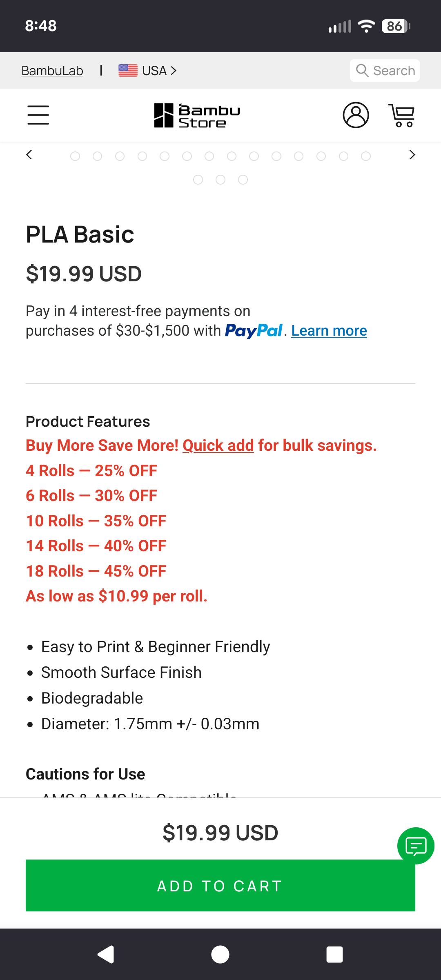The width and height of the screenshot is (441, 980).
Task: Tap the Android home circle button
Action: click(x=220, y=954)
